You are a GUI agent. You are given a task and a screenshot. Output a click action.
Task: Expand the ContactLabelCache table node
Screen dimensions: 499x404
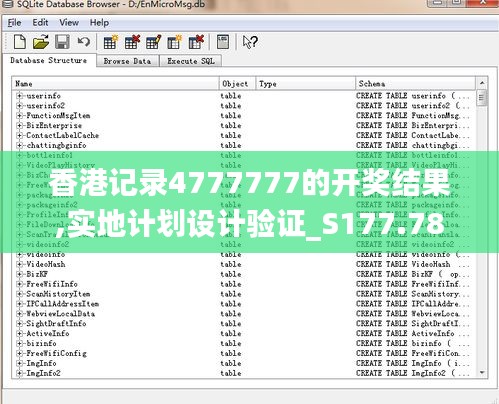19,136
